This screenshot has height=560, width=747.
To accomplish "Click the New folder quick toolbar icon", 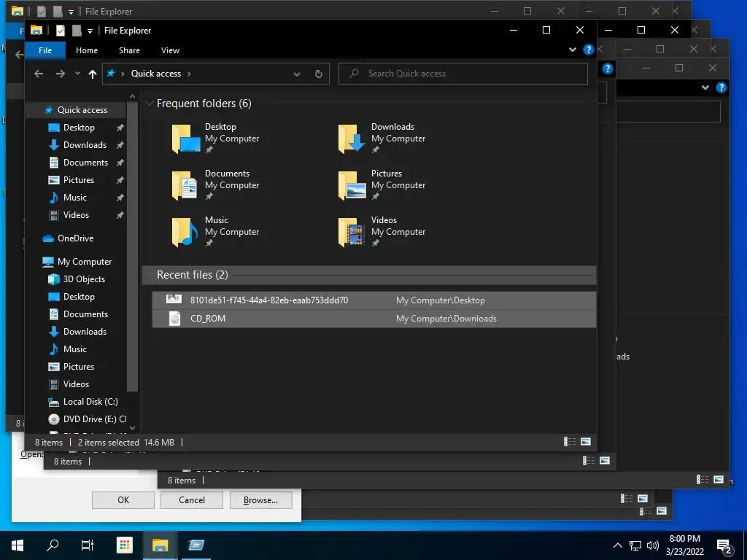I will [77, 31].
